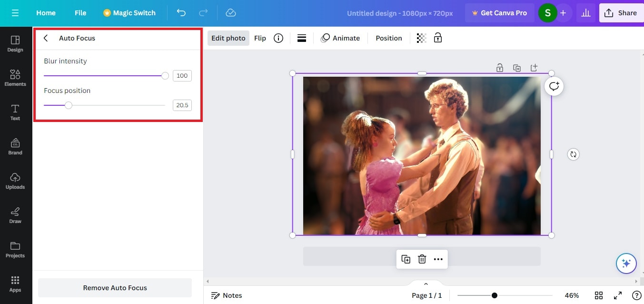This screenshot has height=304, width=644.
Task: Lock the photo using the toolbar padlock
Action: 437,38
